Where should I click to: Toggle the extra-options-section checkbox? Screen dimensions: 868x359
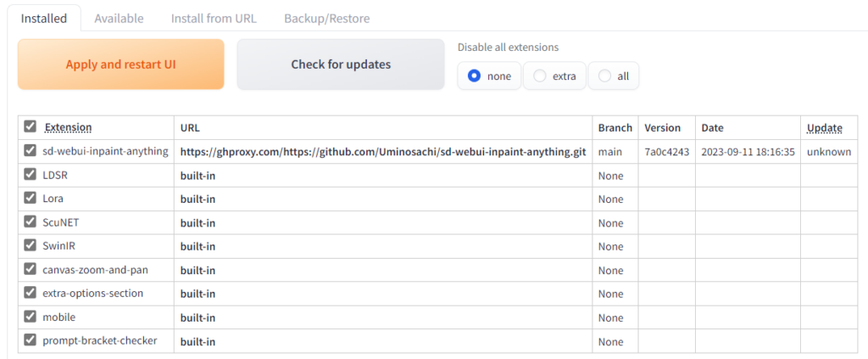point(31,293)
